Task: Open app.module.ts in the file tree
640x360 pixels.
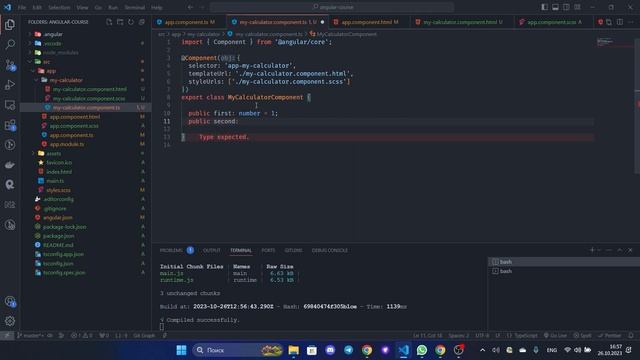Action: click(67, 144)
